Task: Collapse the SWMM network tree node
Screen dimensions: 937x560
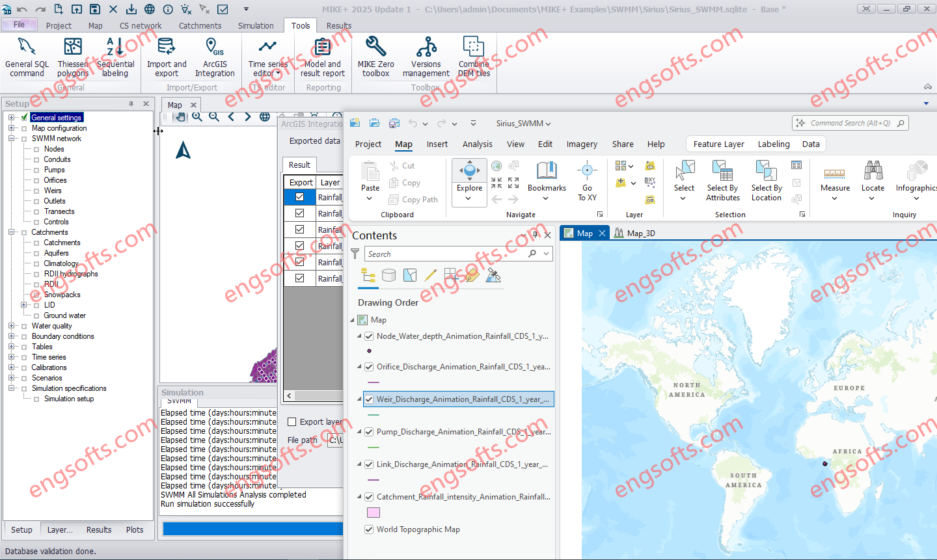Action: pyautogui.click(x=12, y=139)
